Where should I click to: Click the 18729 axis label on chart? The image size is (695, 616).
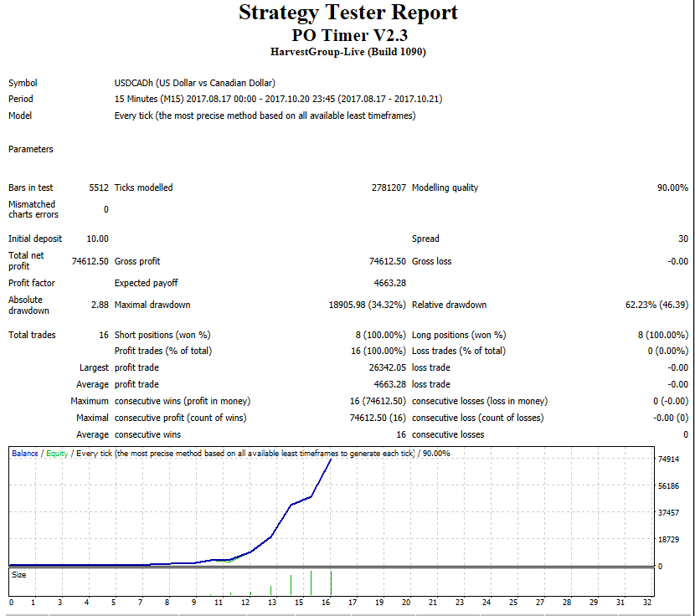point(668,539)
